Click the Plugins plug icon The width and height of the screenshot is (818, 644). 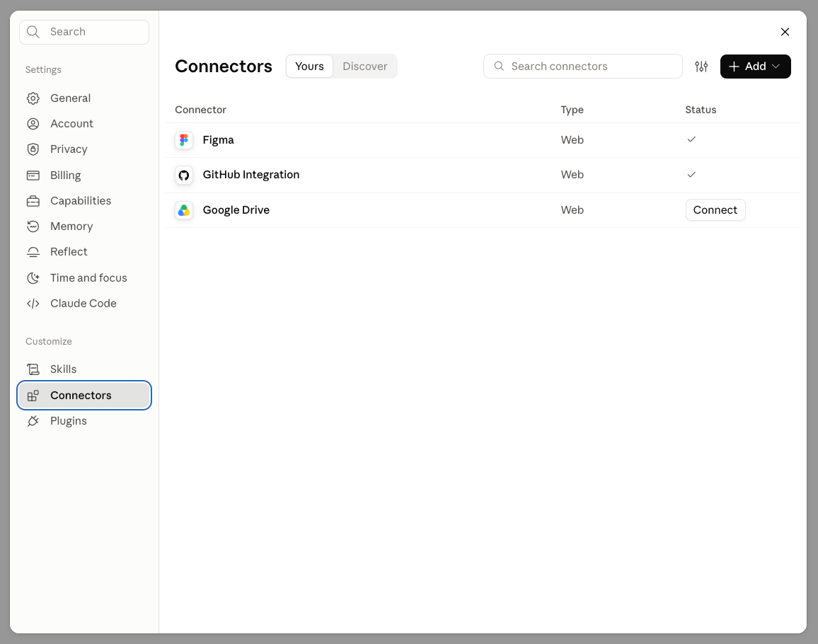coord(33,420)
